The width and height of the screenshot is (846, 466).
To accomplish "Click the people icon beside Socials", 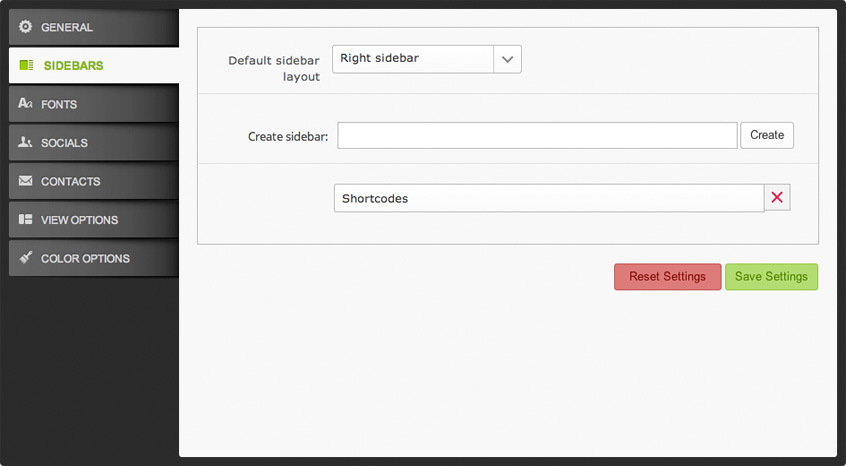I will [26, 143].
